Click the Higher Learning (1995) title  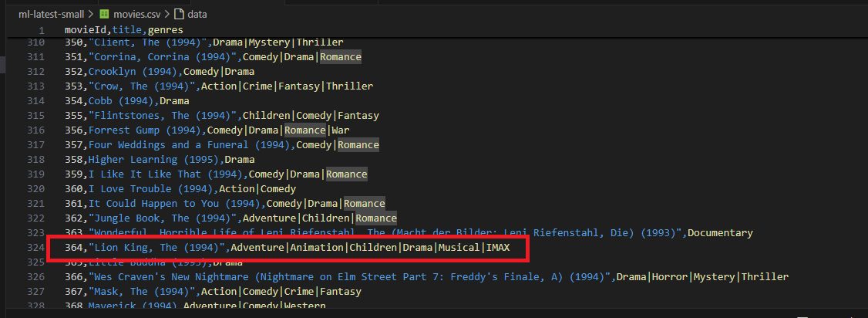tap(153, 160)
